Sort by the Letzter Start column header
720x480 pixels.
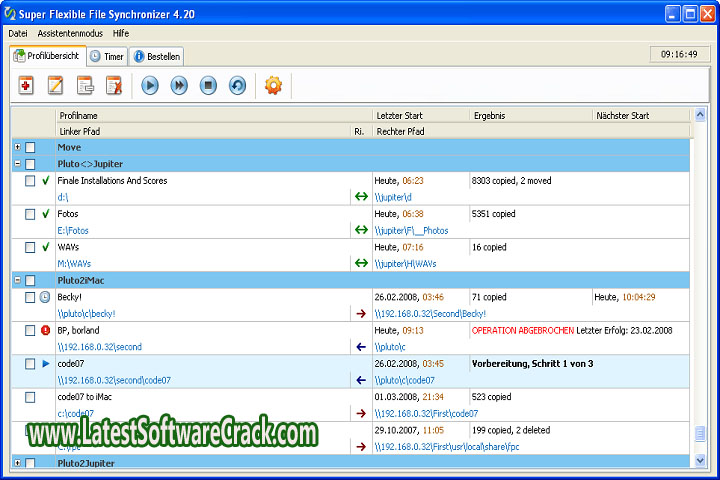click(420, 115)
